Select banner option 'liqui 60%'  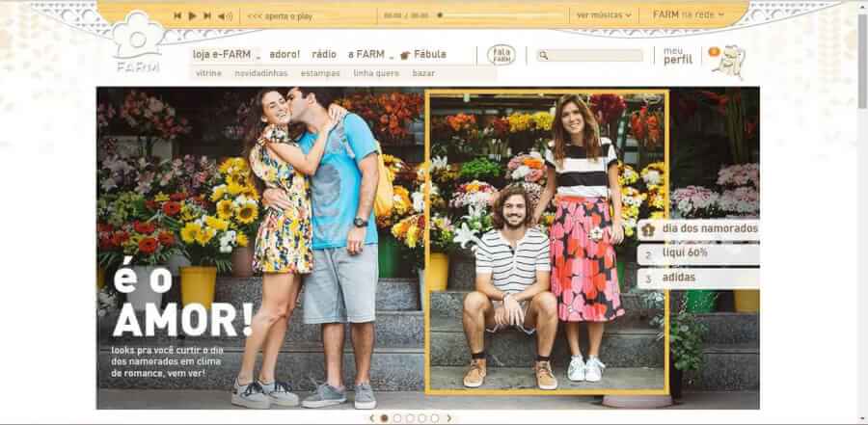698,253
